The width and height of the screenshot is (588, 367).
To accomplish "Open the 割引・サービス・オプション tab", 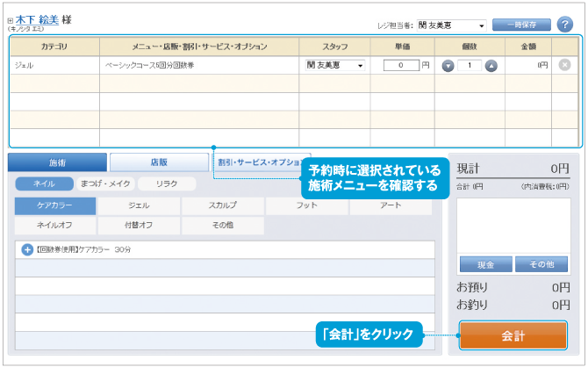I will coord(259,162).
